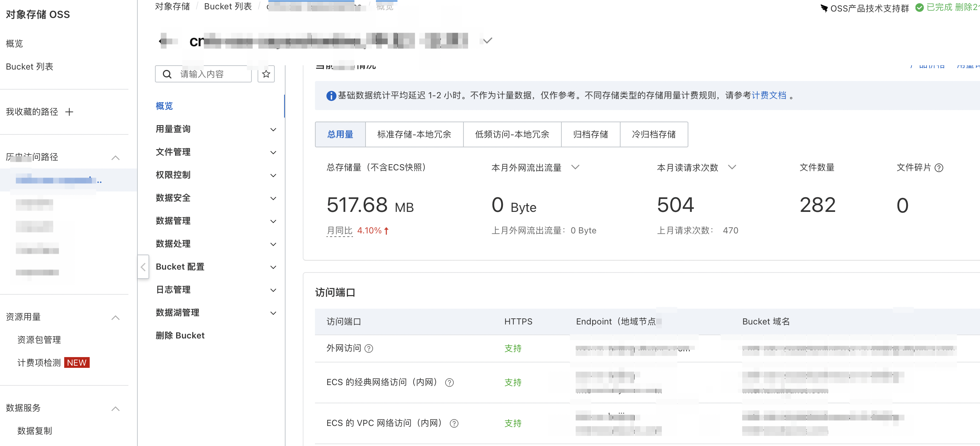Screen dimensions: 980x446
Task: Click the search magnifier icon
Action: [x=167, y=74]
